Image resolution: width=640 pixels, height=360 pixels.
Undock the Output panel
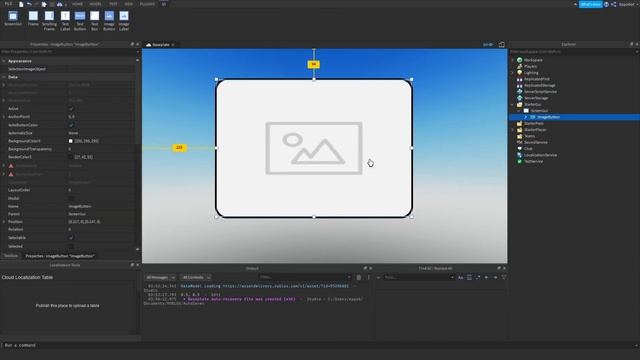pos(365,268)
